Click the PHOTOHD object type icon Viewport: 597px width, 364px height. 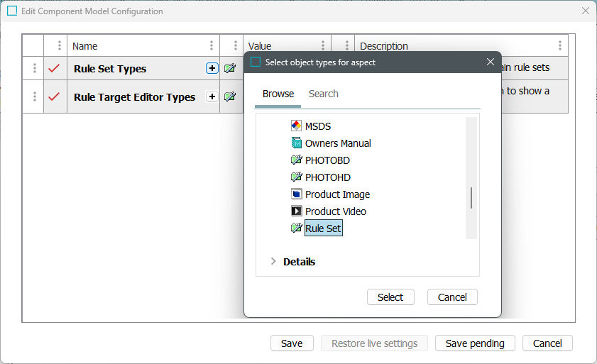point(297,177)
